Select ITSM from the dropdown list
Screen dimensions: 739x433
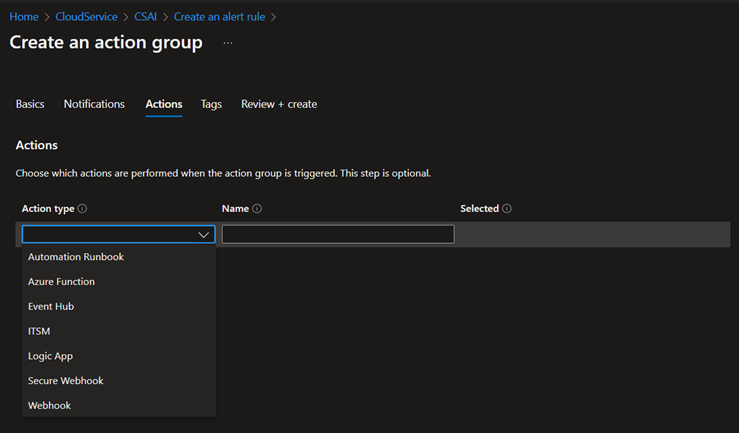pos(119,331)
